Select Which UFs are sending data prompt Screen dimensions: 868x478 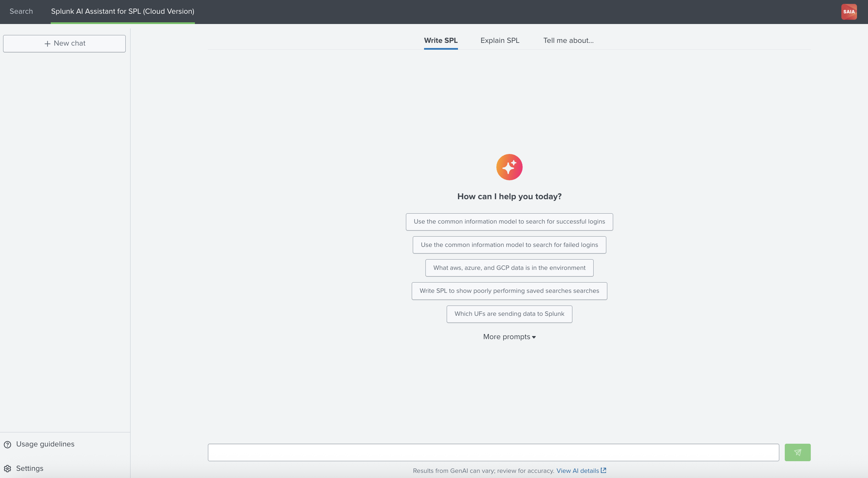pos(509,314)
